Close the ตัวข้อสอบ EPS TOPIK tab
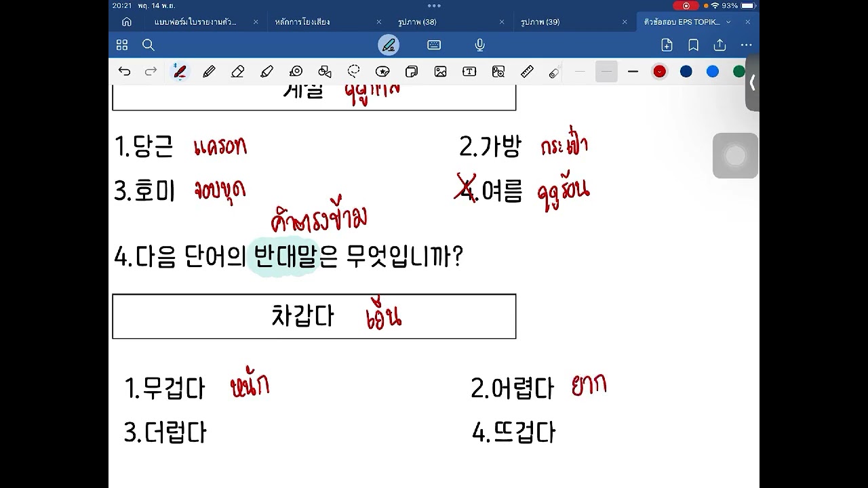Image resolution: width=868 pixels, height=488 pixels. point(748,22)
